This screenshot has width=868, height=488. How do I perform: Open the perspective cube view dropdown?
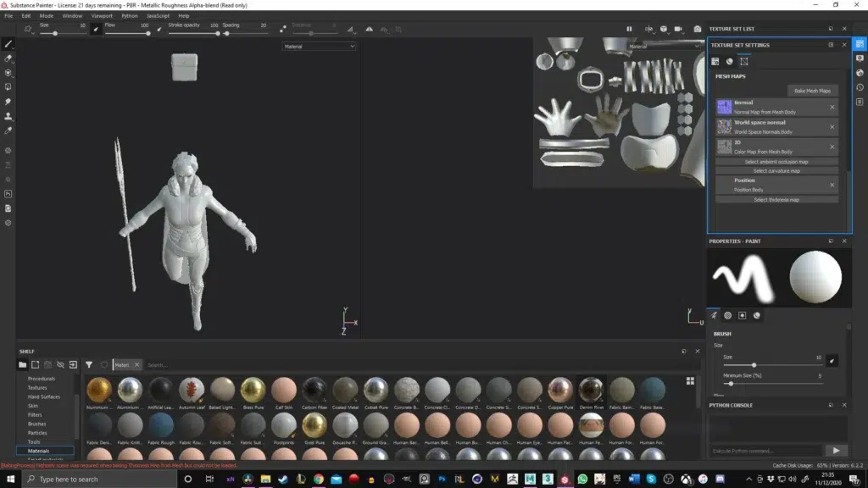663,29
